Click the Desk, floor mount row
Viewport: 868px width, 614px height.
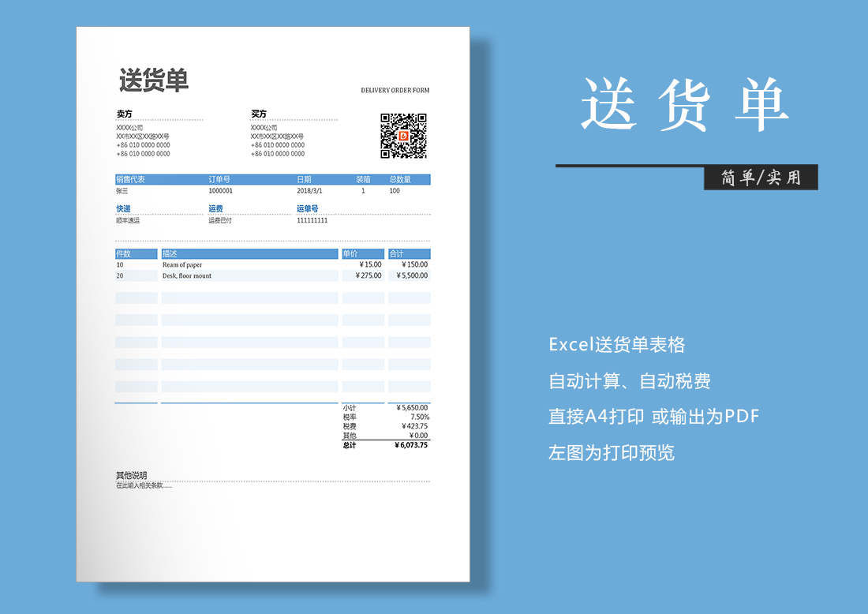click(x=187, y=276)
